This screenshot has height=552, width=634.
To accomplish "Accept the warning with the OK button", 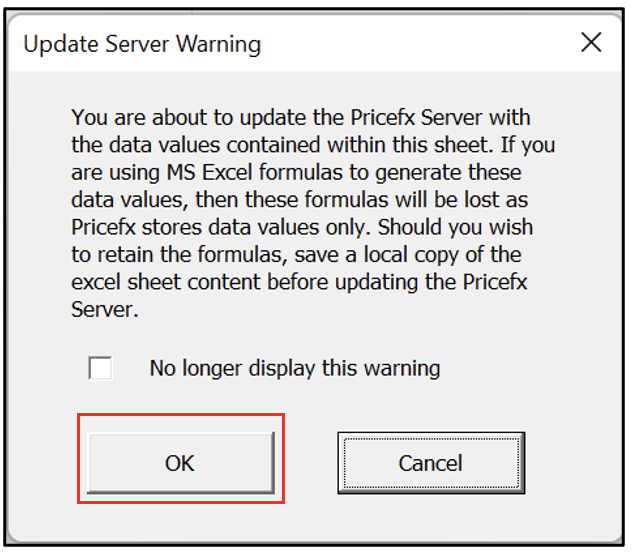I will click(x=180, y=462).
